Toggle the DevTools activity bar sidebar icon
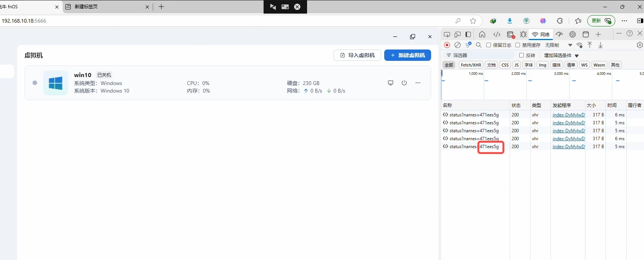 pos(468,34)
